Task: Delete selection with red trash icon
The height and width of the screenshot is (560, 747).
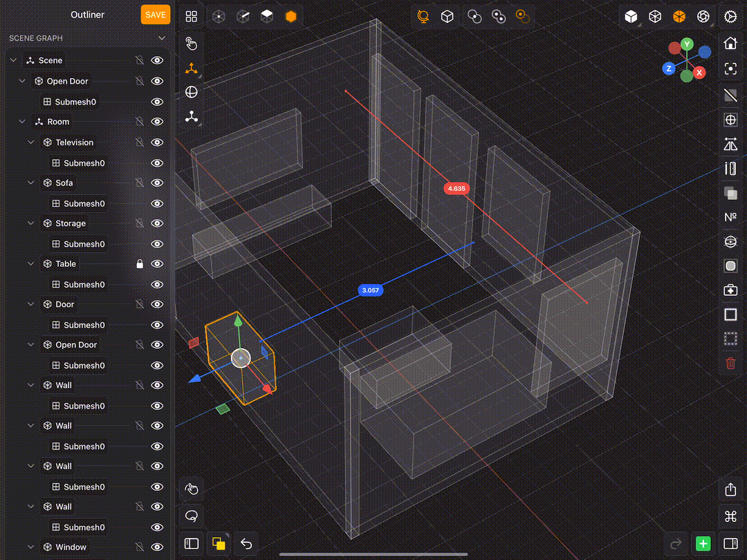Action: [x=730, y=364]
